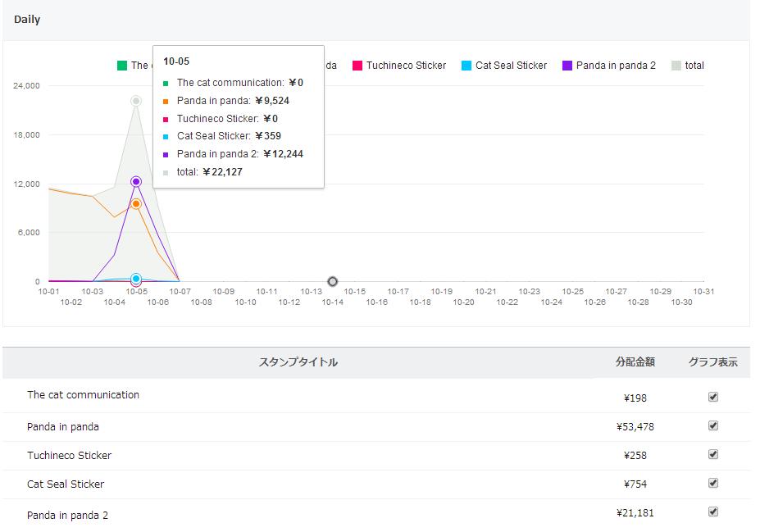
Task: Toggle Cat Seal Sticker legend label
Action: [x=511, y=66]
